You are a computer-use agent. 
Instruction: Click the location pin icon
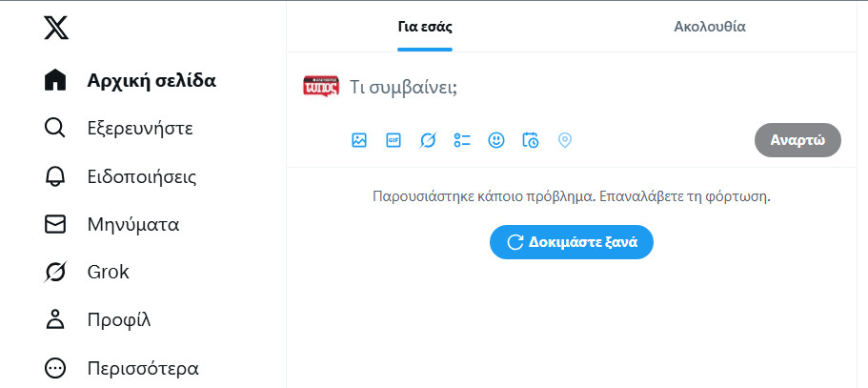point(565,140)
